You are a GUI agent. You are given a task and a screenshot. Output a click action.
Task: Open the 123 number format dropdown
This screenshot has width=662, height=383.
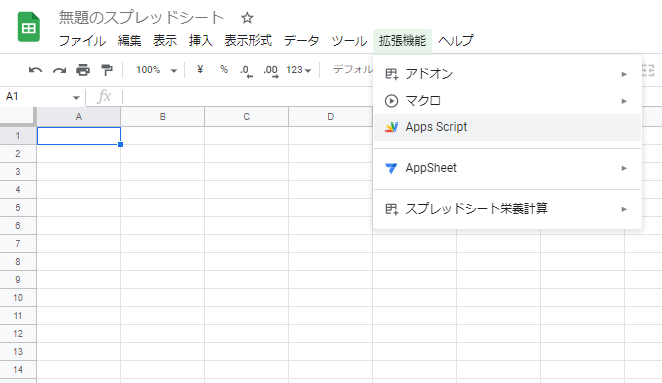pos(298,70)
